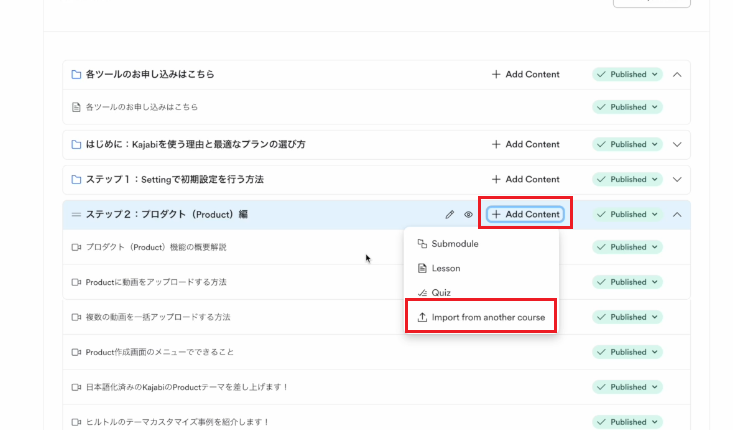Open Published status dropdown for ステップ2 module

pos(627,215)
